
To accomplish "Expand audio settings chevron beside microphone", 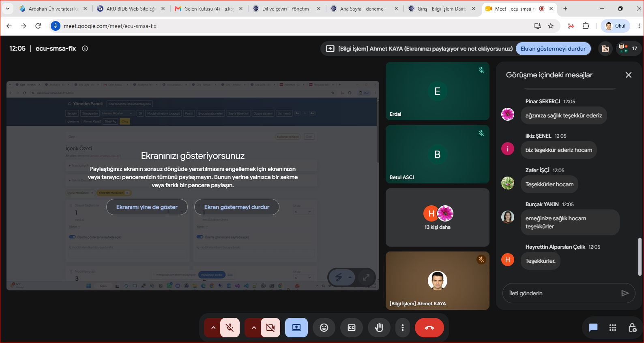I will click(x=213, y=328).
